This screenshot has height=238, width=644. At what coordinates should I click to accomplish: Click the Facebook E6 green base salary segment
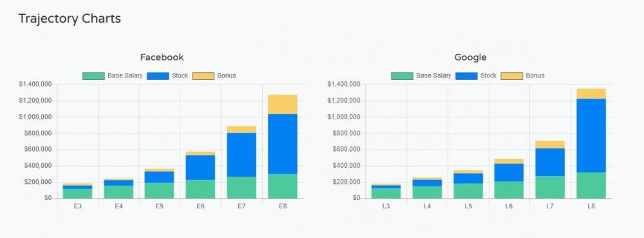[200, 189]
